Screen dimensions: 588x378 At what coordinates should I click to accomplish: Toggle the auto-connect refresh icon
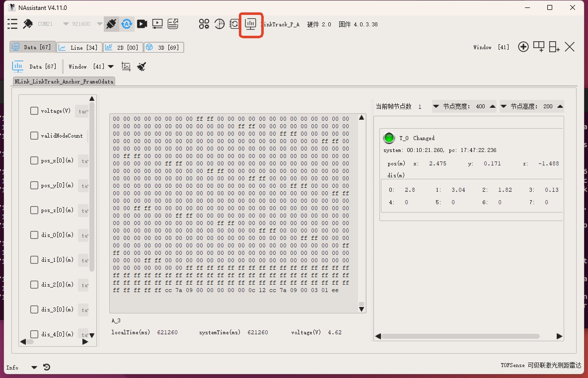[127, 24]
